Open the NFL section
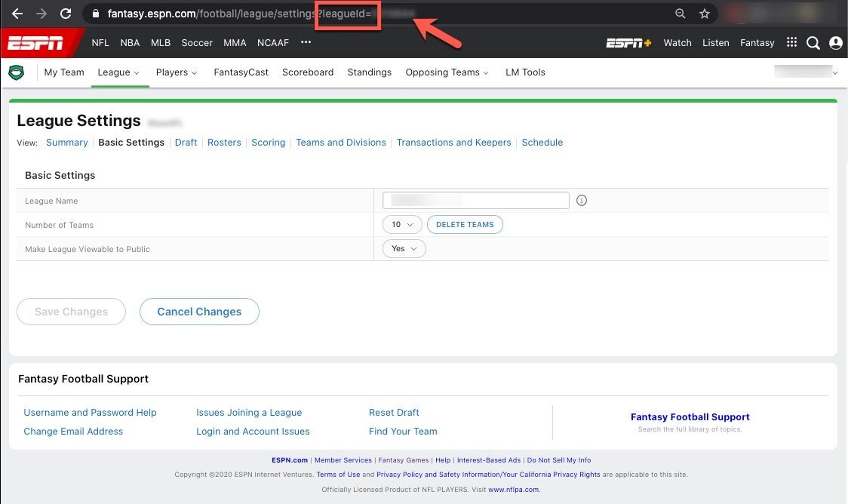The width and height of the screenshot is (848, 504). (100, 43)
